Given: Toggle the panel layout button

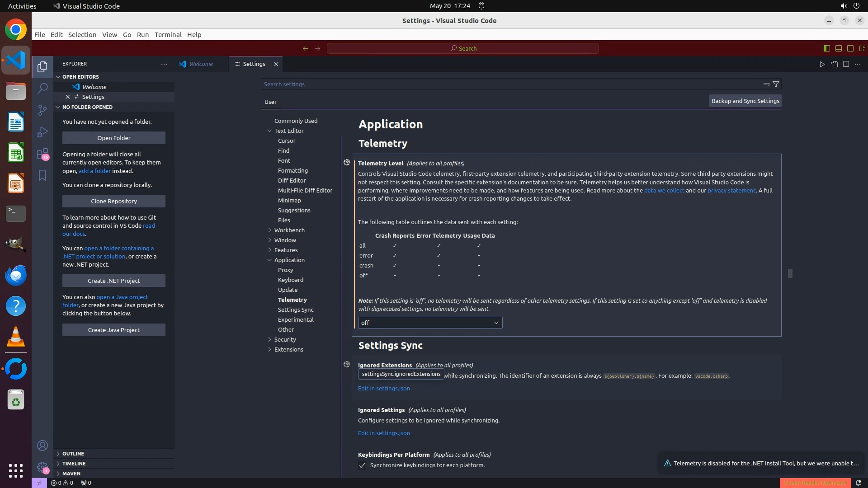Looking at the screenshot, I should [x=838, y=48].
